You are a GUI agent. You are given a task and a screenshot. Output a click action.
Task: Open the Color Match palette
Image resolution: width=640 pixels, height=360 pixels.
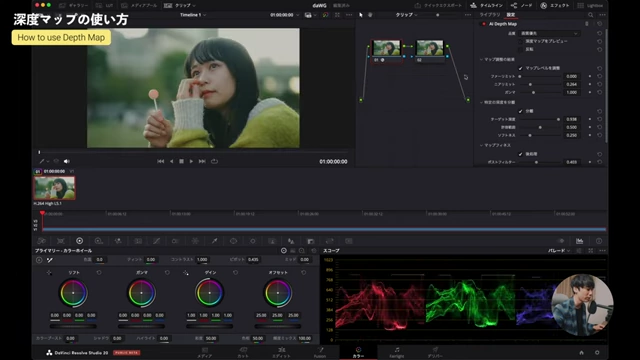pyautogui.click(x=60, y=241)
